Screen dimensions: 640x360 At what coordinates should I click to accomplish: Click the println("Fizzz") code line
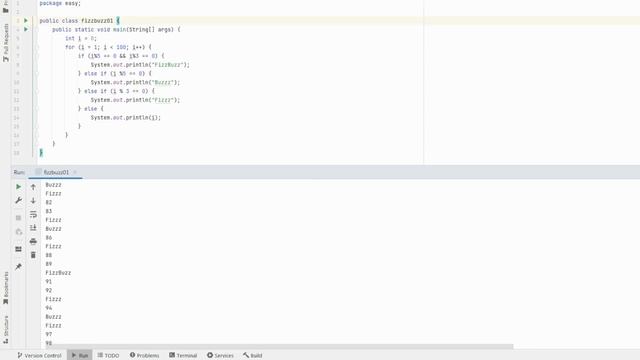tap(135, 100)
